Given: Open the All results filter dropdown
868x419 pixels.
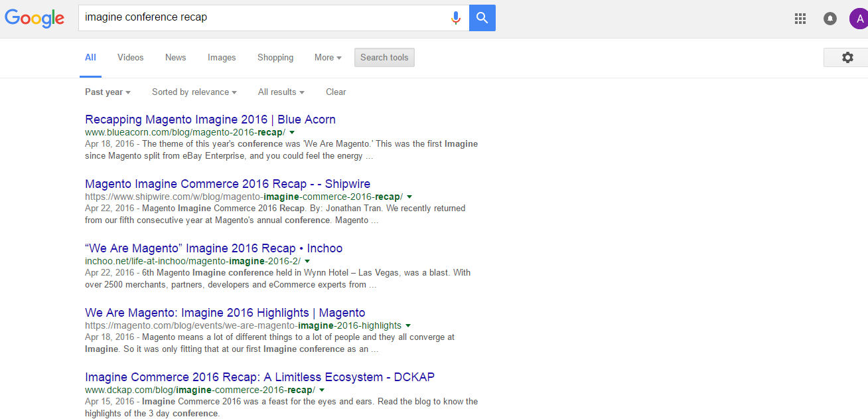Looking at the screenshot, I should [x=281, y=92].
